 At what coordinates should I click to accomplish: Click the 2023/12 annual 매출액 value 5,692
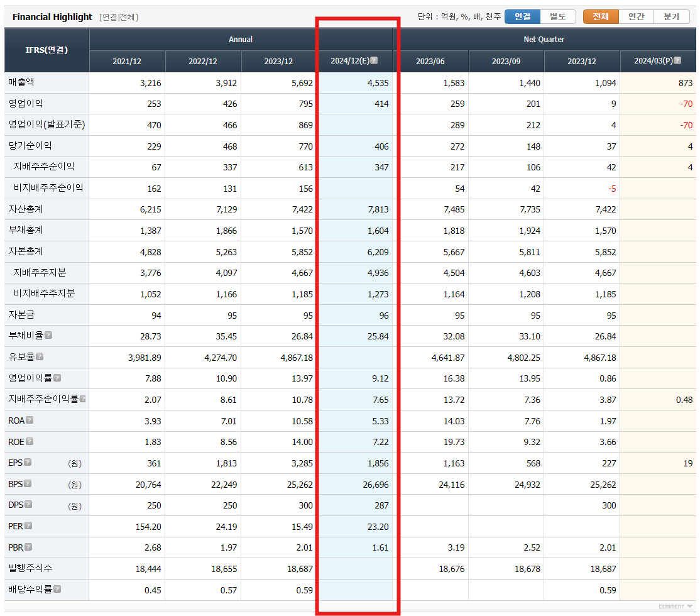coord(302,83)
